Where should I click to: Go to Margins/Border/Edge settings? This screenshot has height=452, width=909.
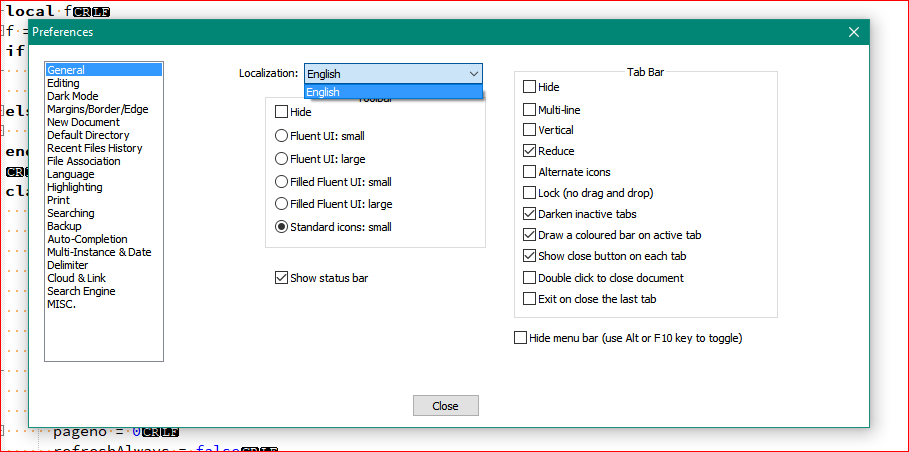click(x=97, y=109)
